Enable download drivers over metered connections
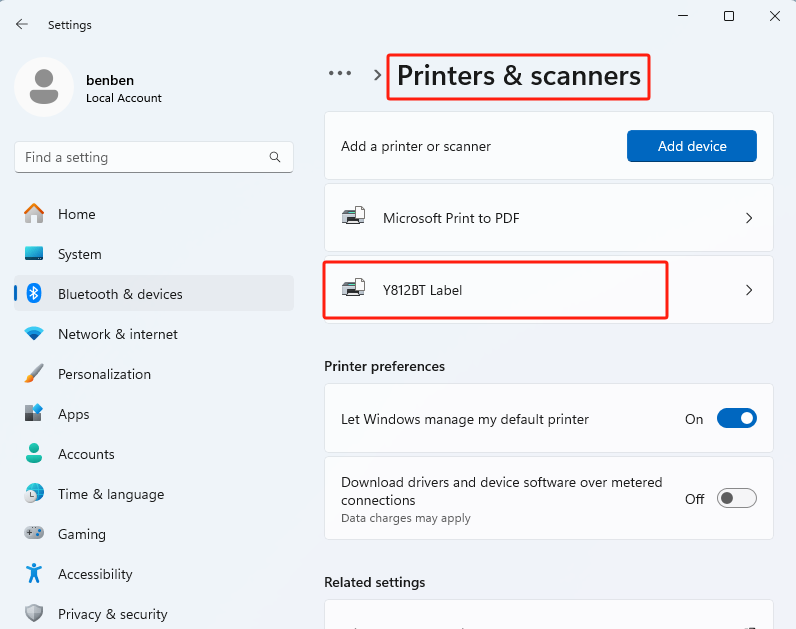The width and height of the screenshot is (796, 629). 737,498
